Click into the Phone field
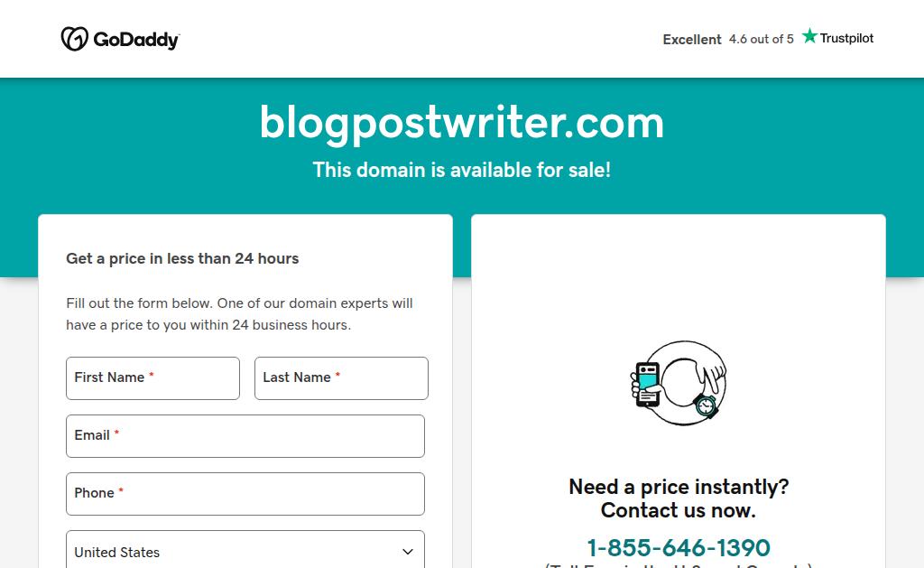This screenshot has width=924, height=568. point(245,494)
